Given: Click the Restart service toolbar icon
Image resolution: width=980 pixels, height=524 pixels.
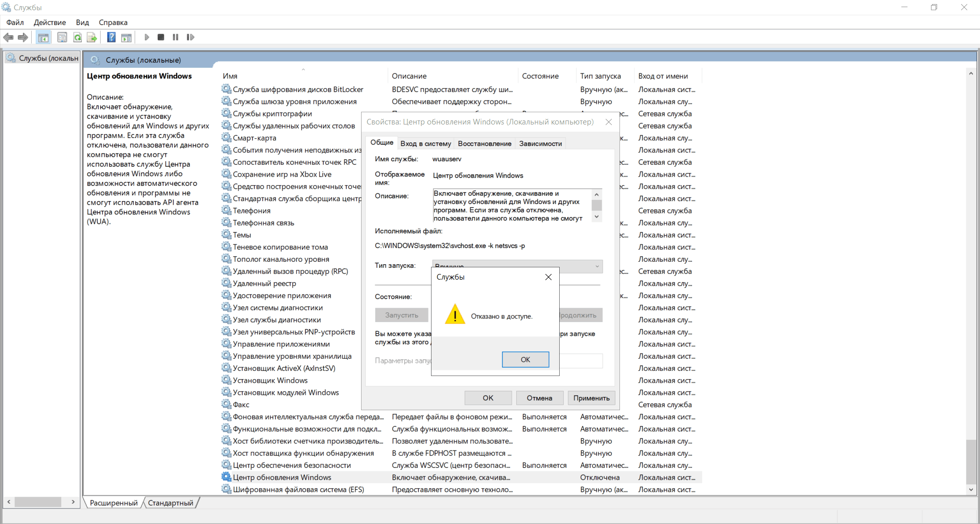Looking at the screenshot, I should (190, 37).
